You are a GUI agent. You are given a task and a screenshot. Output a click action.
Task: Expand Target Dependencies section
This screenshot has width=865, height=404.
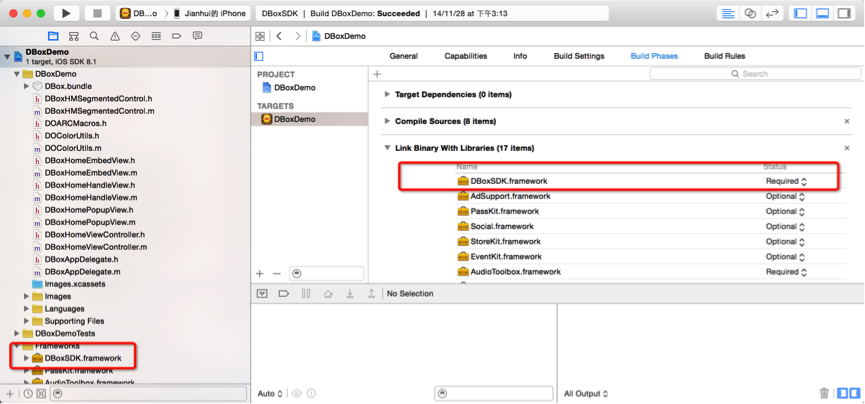(387, 94)
